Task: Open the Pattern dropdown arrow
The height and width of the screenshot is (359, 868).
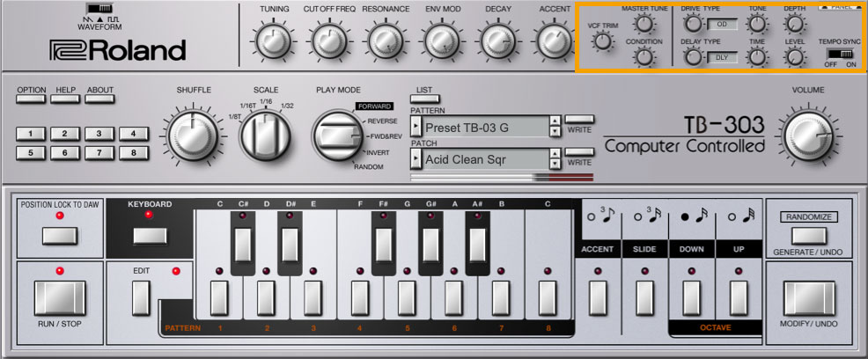Action: click(x=416, y=128)
